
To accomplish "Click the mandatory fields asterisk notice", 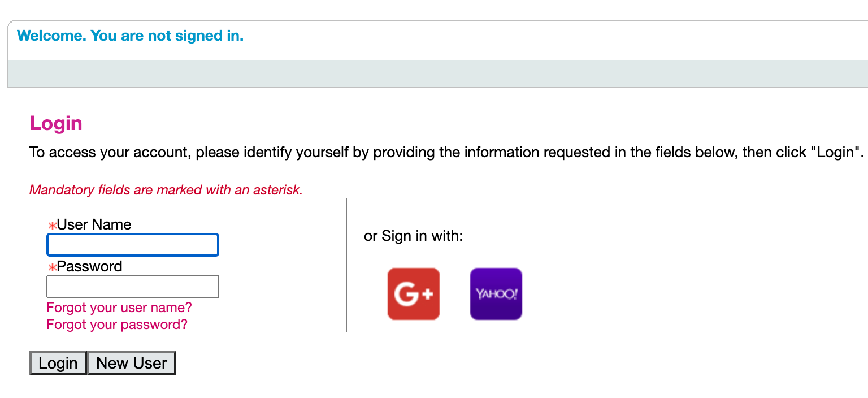I will click(x=166, y=190).
